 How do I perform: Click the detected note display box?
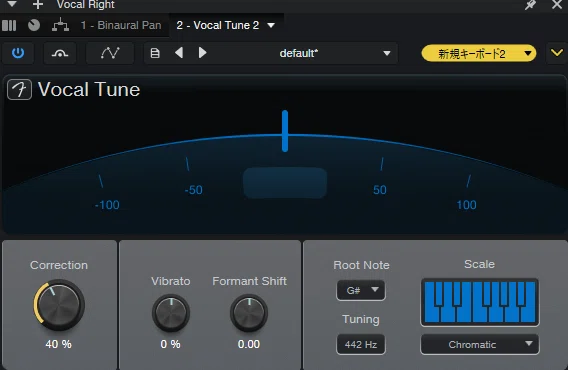285,183
